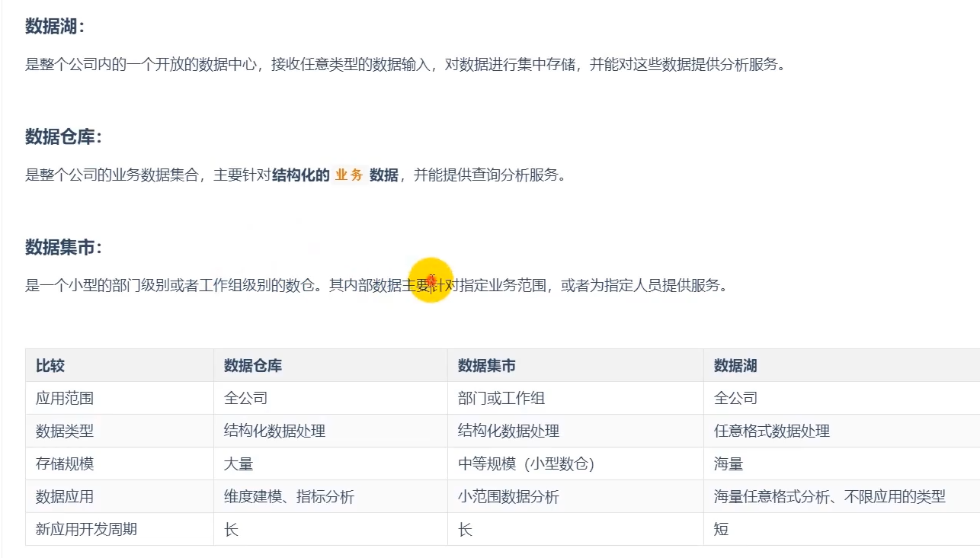Screen dimensions: 980x558
Task: Click the cell 任意格式数据处理
Action: [772, 431]
